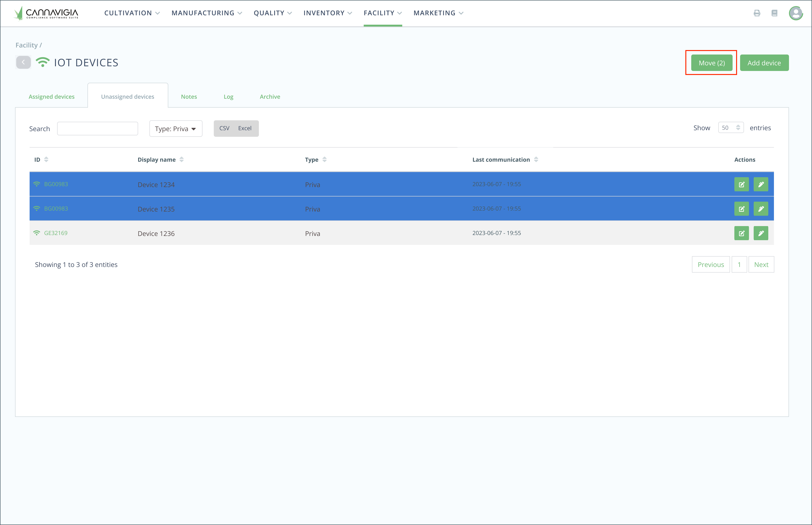Screen dimensions: 812x525
Task: Click the Add device button
Action: [x=764, y=63]
